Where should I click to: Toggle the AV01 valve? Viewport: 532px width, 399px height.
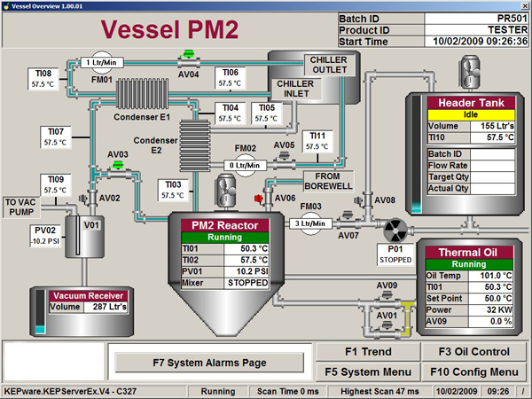click(387, 325)
